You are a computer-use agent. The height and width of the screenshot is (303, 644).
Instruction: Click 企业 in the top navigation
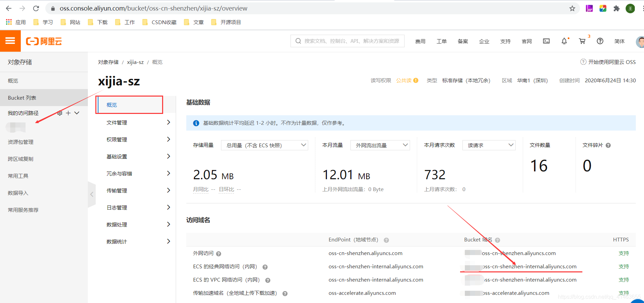click(484, 41)
